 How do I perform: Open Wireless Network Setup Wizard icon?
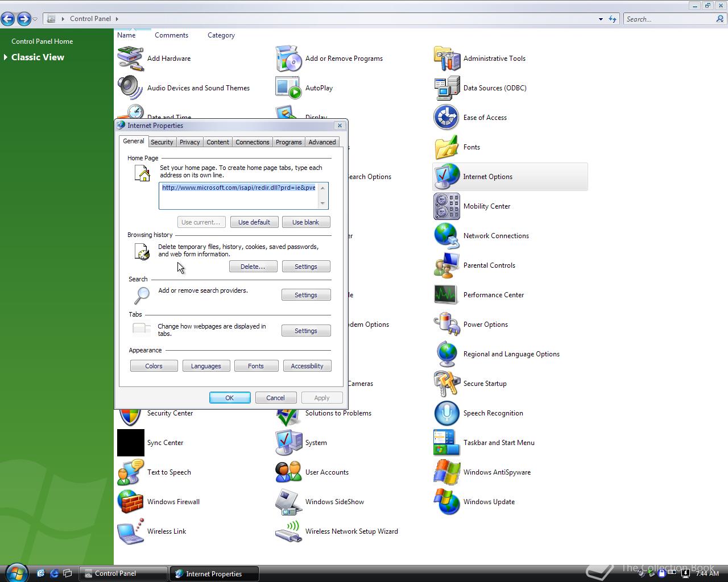pos(288,531)
